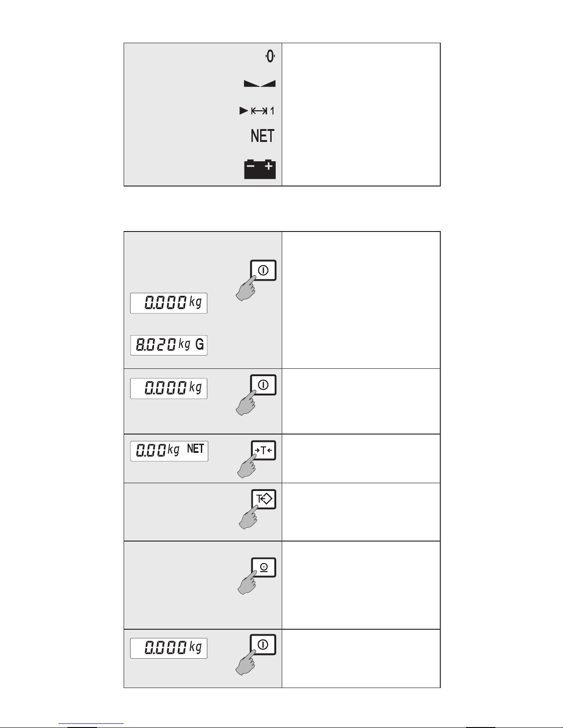563x728 pixels.
Task: Tap the tare key marked →T←
Action: click(x=264, y=451)
